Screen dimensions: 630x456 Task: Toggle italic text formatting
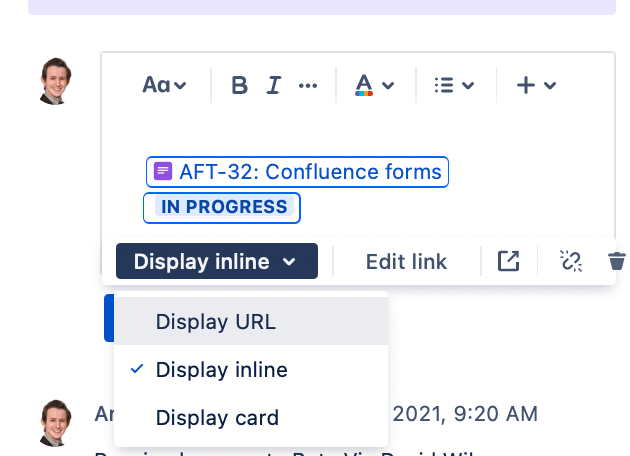pos(274,85)
